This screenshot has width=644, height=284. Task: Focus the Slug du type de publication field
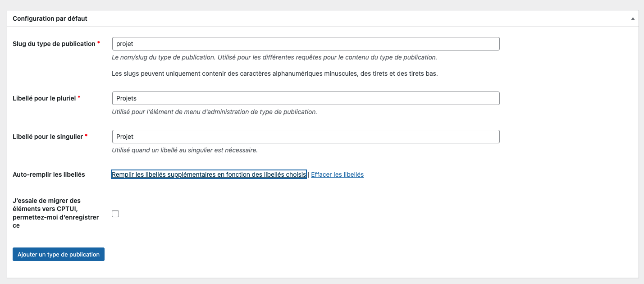(x=306, y=44)
